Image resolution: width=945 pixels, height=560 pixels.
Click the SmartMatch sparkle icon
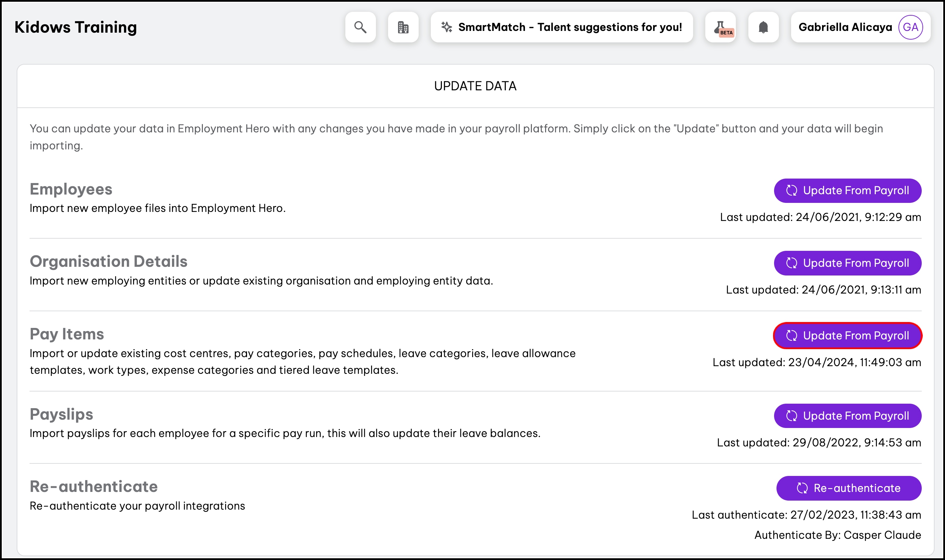[x=447, y=27]
